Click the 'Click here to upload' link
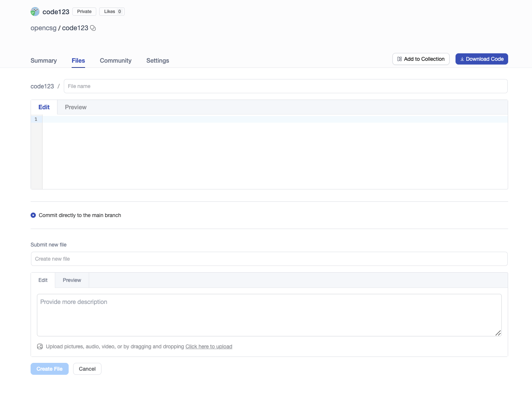 pyautogui.click(x=209, y=346)
